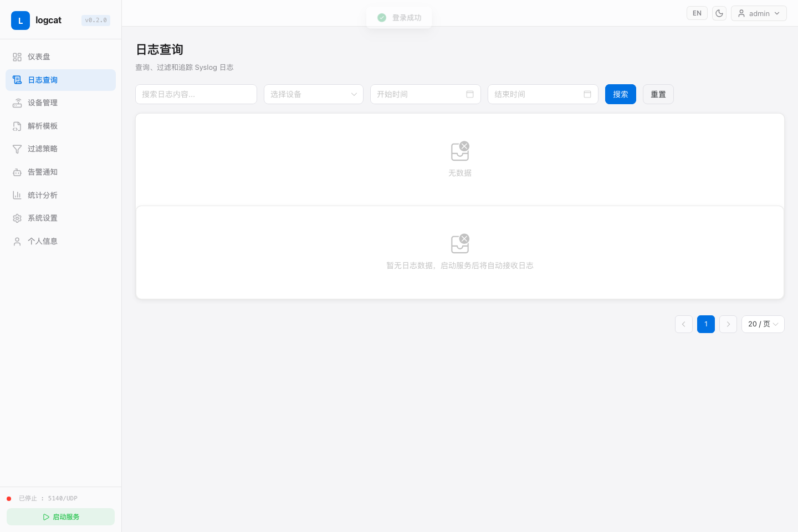Click the 暂无日志数据 empty message text
The image size is (798, 532).
click(460, 266)
